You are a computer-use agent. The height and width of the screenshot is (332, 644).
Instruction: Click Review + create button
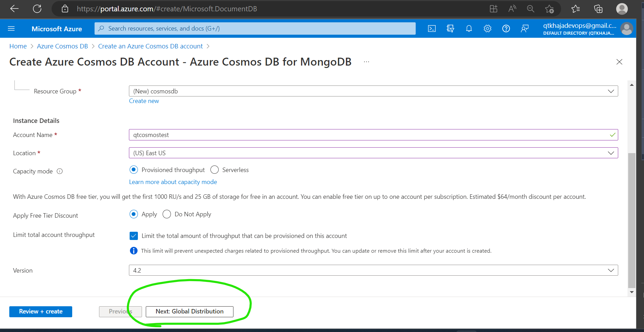tap(41, 311)
